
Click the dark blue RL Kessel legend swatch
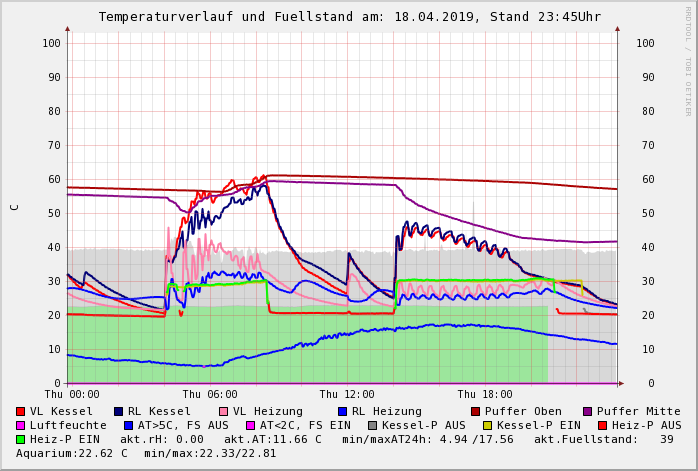(118, 411)
